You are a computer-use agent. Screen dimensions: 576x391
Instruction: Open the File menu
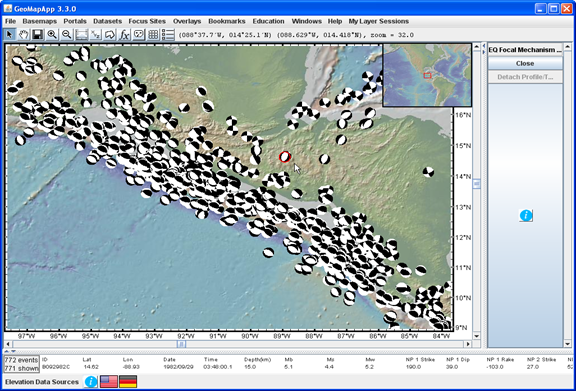tap(11, 21)
